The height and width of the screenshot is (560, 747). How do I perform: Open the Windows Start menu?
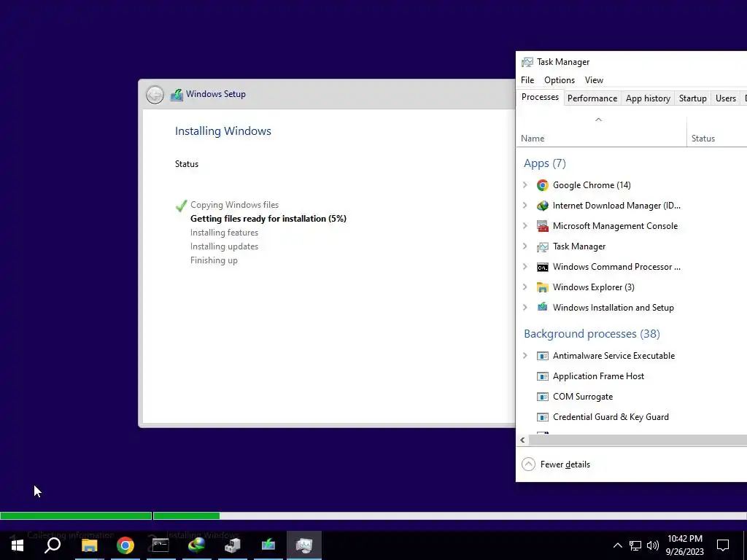click(18, 545)
